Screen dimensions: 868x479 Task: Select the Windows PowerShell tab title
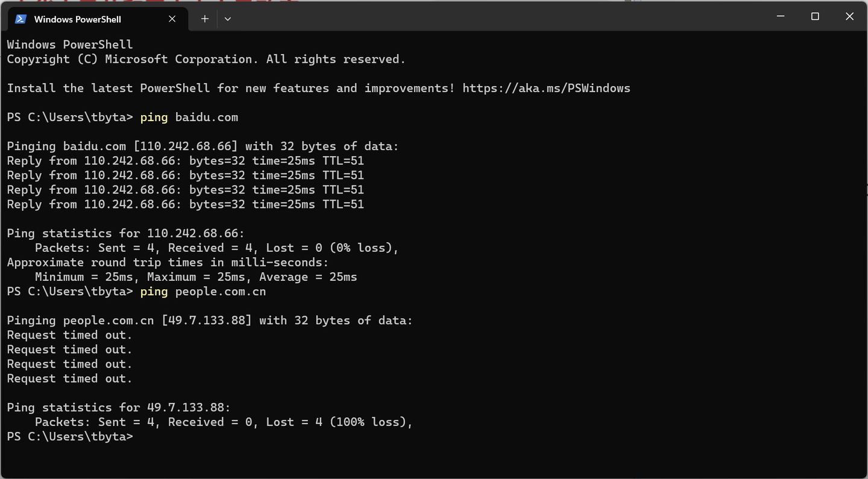77,19
